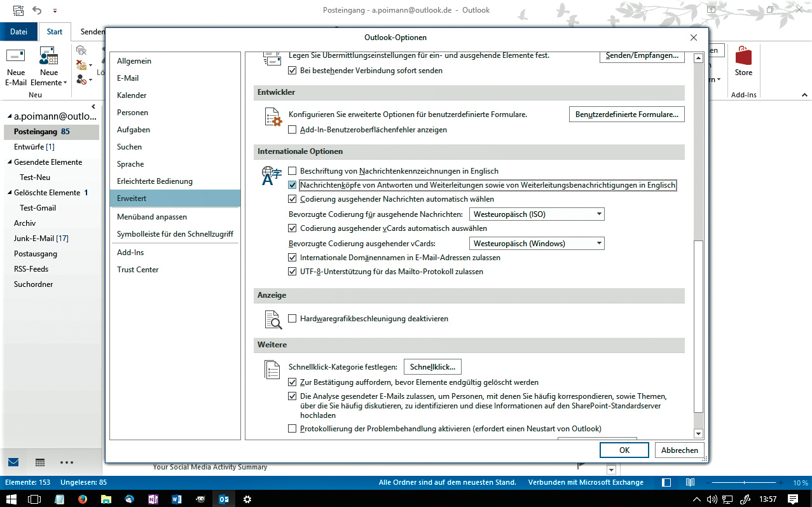Open Westeuropäisch (Windows) vCard encoding dropdown
This screenshot has width=812, height=507.
(537, 244)
